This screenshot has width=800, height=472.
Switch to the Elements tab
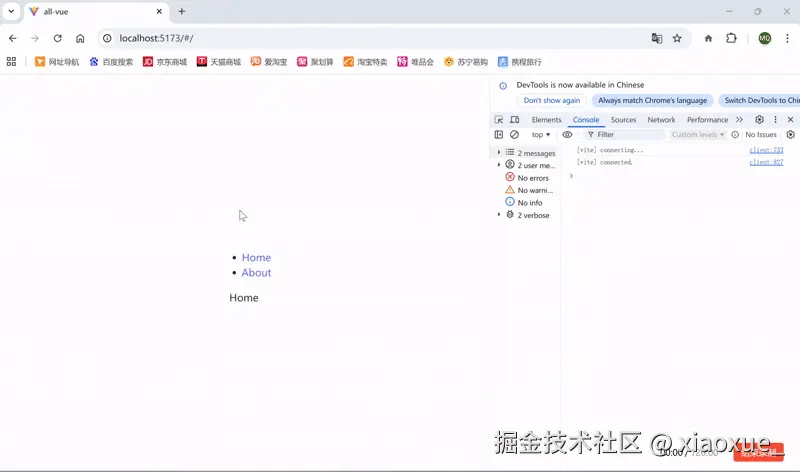(546, 119)
